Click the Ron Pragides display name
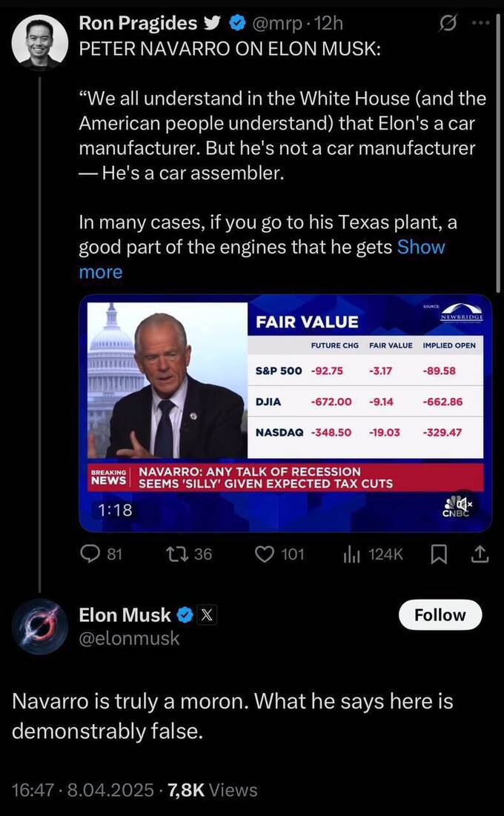The width and height of the screenshot is (504, 816). [x=138, y=23]
